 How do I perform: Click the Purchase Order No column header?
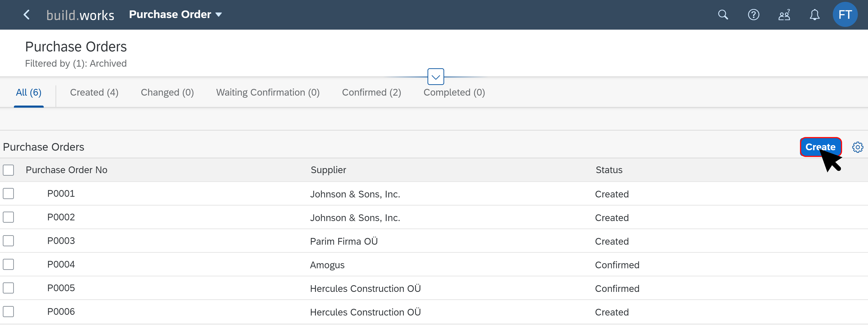pos(66,170)
